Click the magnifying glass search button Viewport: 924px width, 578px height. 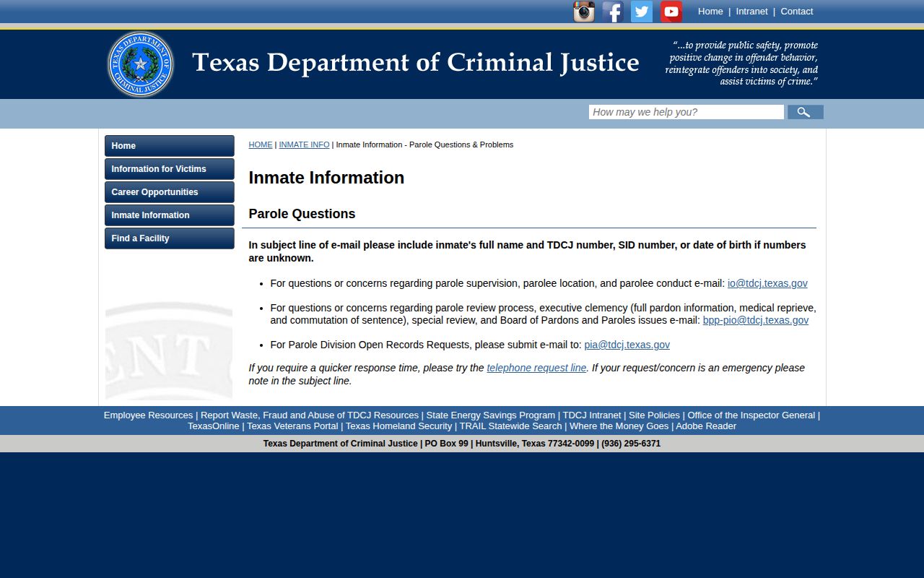point(806,112)
